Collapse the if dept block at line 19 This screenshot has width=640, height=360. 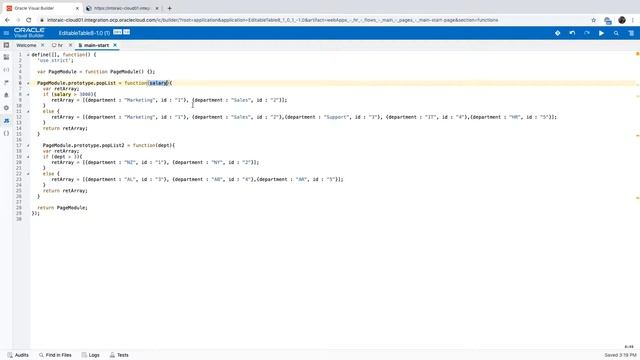(28, 157)
